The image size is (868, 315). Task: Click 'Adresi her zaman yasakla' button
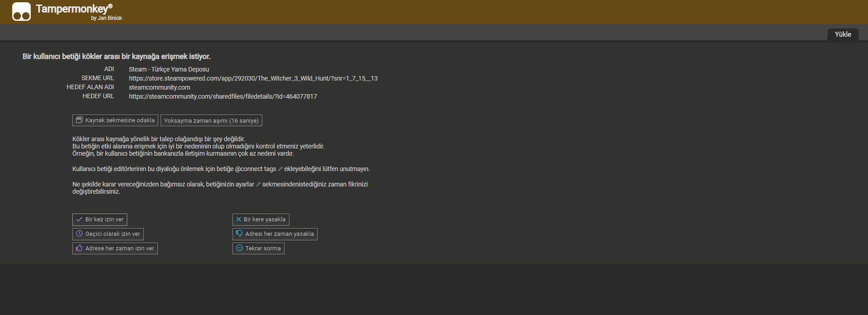(275, 234)
